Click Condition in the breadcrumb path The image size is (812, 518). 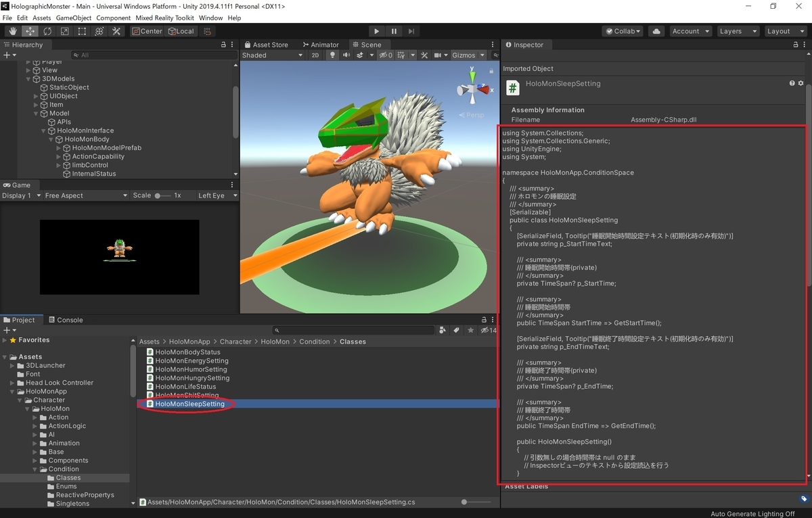click(x=315, y=342)
